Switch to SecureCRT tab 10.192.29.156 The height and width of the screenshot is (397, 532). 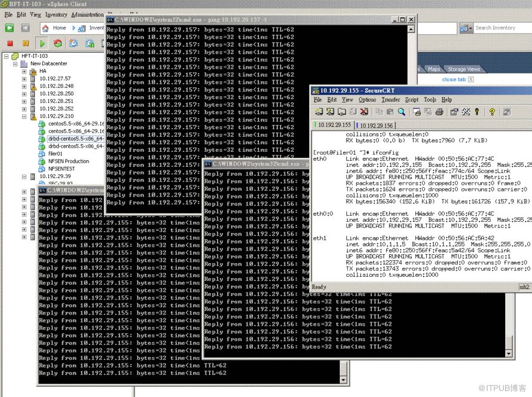pos(375,126)
